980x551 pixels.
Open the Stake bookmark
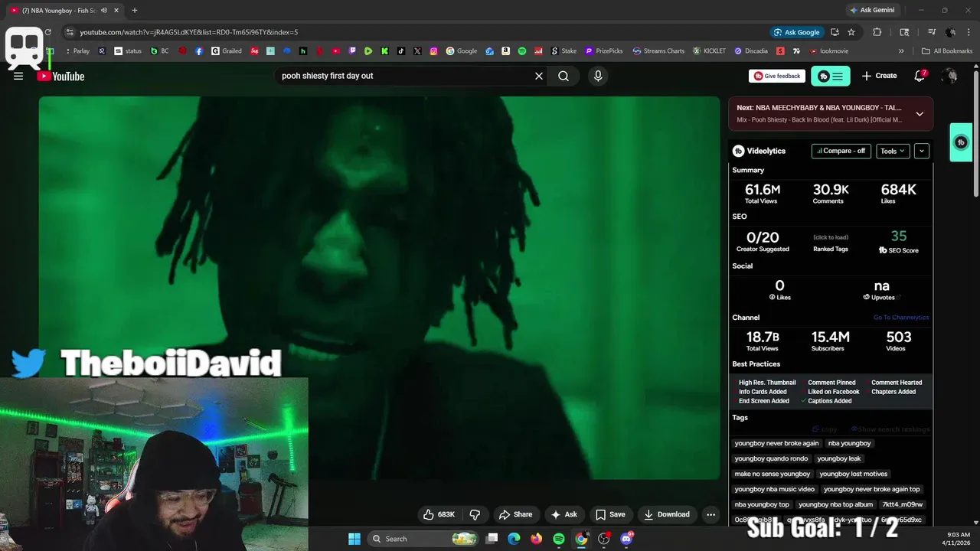pos(563,51)
